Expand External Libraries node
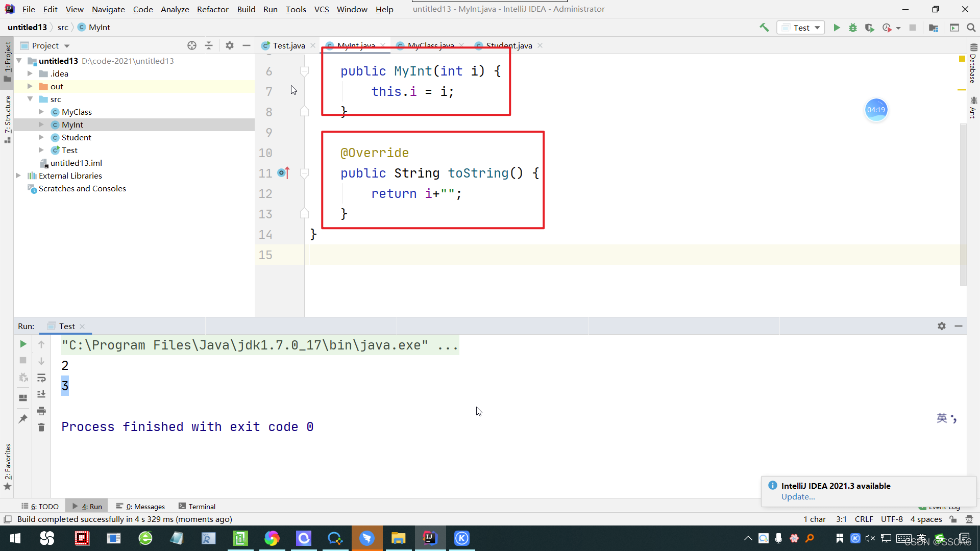The height and width of the screenshot is (551, 980). click(x=18, y=176)
